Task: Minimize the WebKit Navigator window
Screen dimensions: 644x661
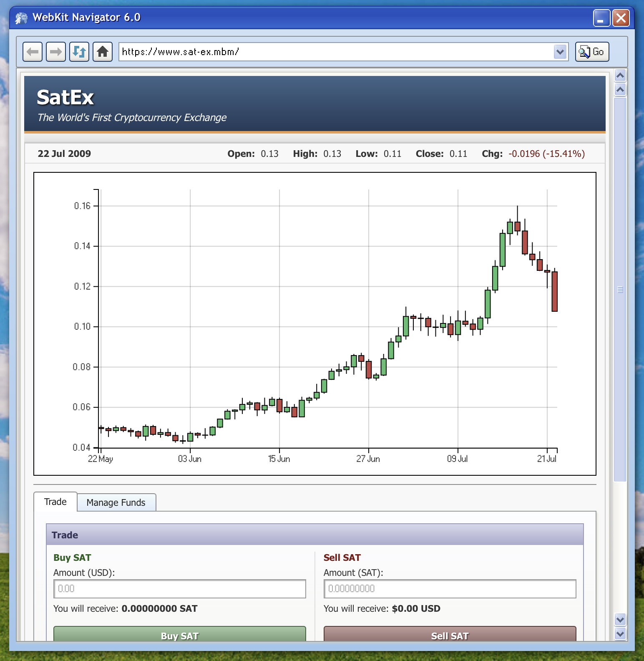Action: click(601, 18)
